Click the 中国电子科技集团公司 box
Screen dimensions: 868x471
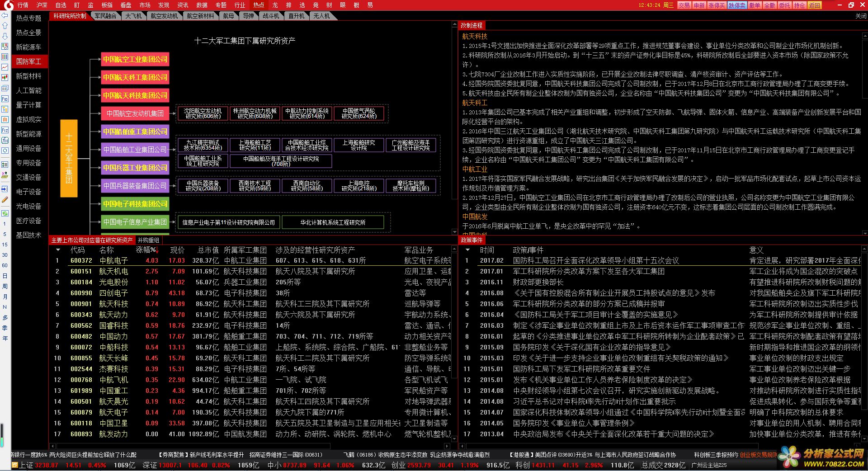(x=135, y=204)
